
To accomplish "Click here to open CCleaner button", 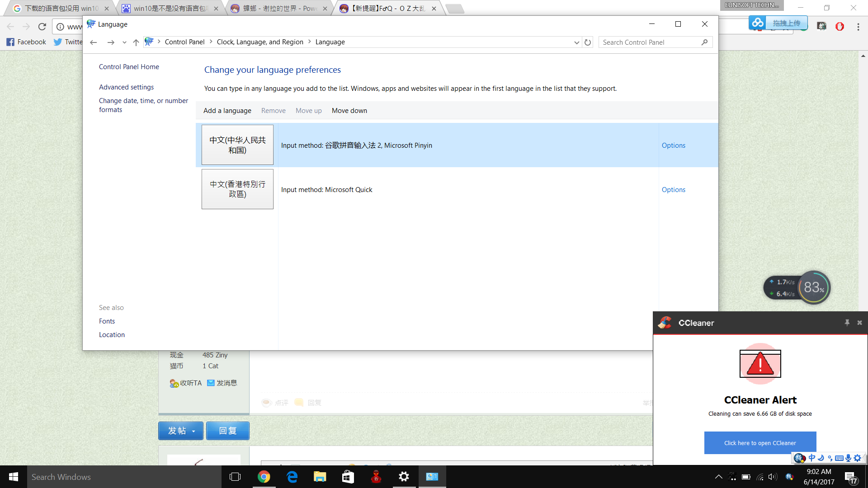I will (760, 443).
